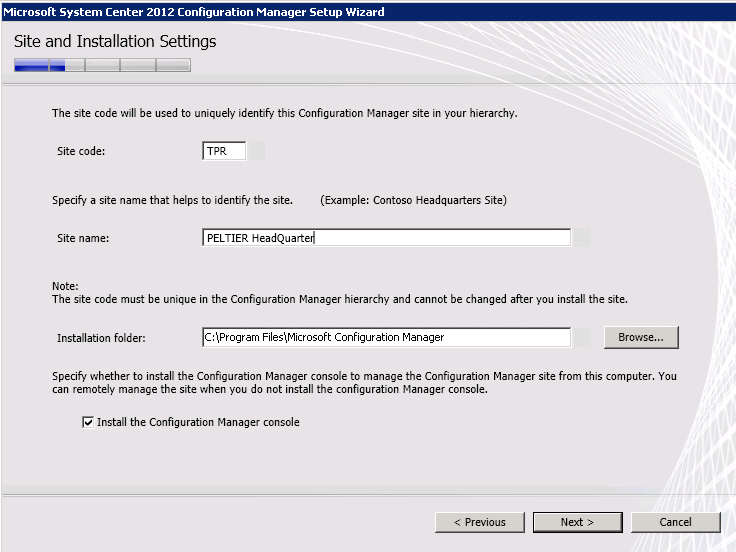Open the Browse... folder dialog
Screen dimensions: 736x552
(x=641, y=337)
